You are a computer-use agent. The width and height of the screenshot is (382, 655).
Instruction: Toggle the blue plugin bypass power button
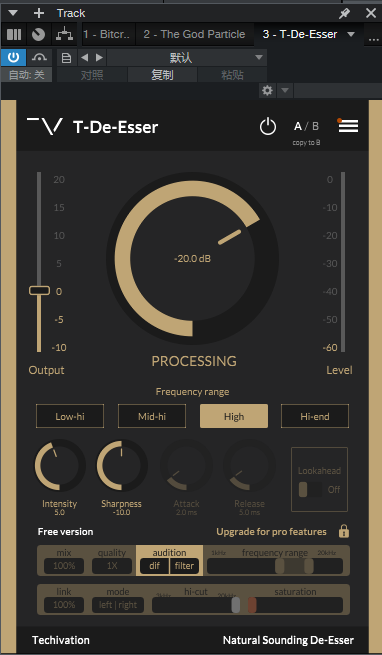(x=13, y=57)
